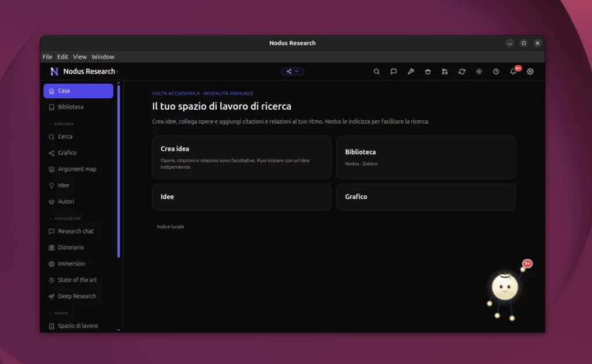Open the View menu

pyautogui.click(x=80, y=57)
